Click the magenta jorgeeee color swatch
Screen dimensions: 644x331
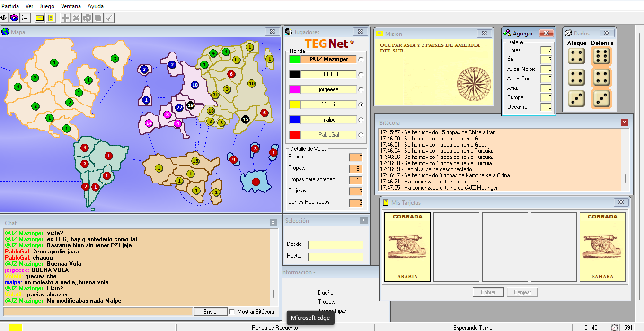295,89
